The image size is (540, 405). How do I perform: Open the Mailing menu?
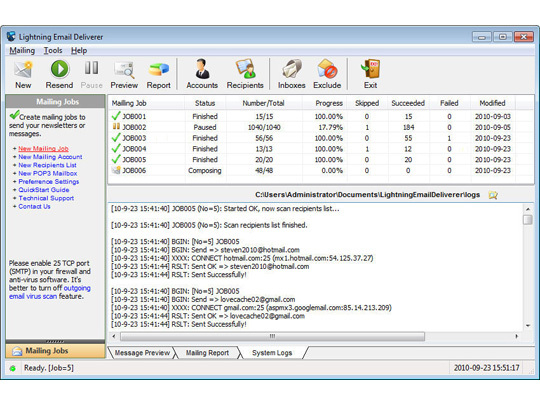click(22, 51)
